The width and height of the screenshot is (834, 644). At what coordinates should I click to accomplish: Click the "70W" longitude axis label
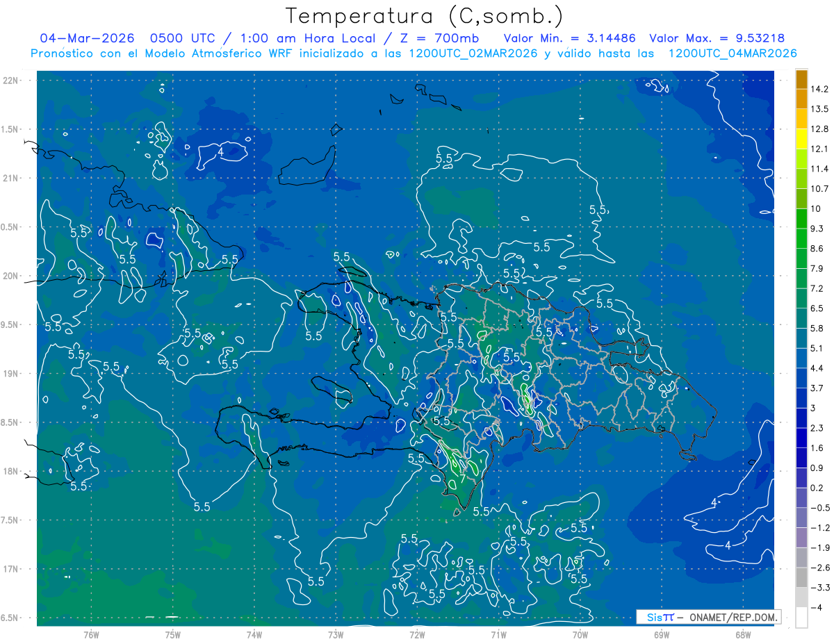click(x=580, y=634)
